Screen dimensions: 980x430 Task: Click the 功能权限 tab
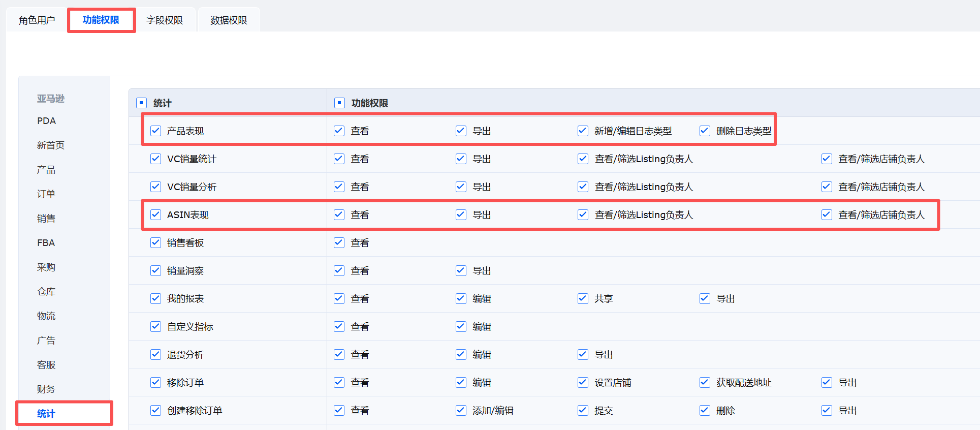101,20
